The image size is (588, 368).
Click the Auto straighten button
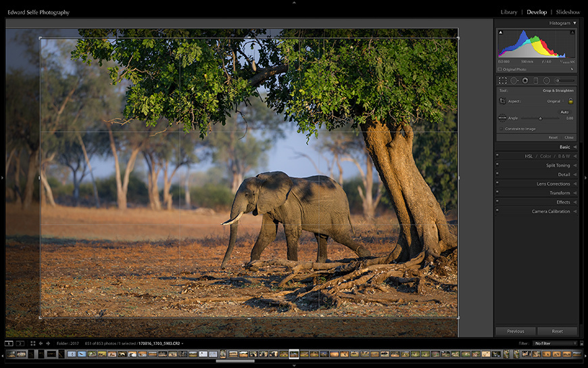[565, 112]
